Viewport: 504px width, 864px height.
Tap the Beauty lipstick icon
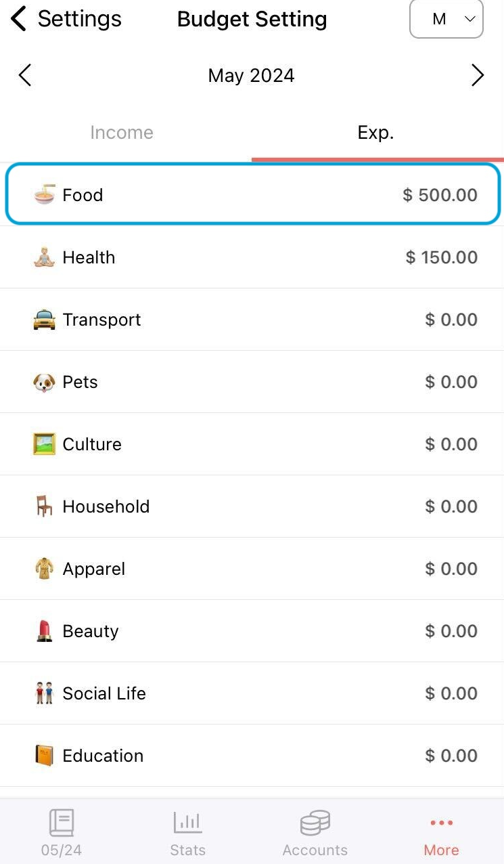pyautogui.click(x=44, y=631)
